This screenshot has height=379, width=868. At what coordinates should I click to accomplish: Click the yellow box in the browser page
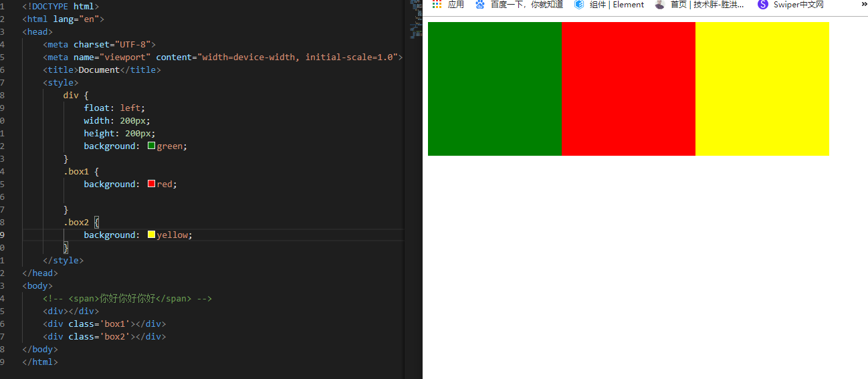pos(762,89)
